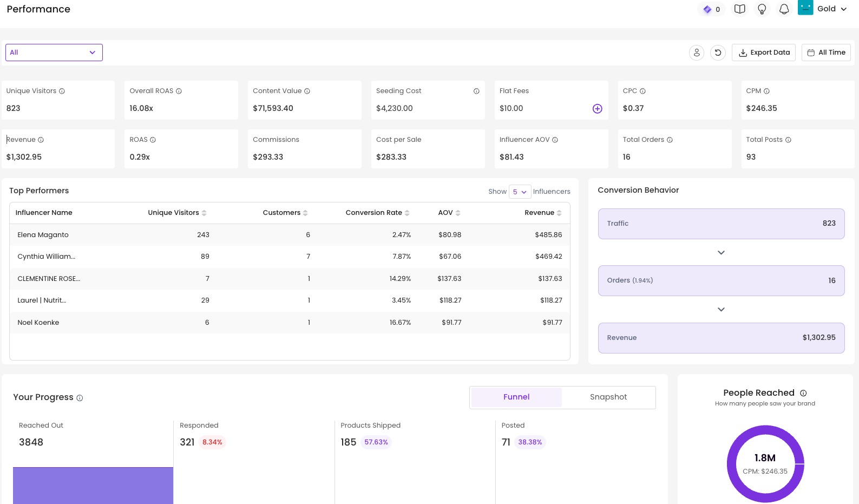The width and height of the screenshot is (859, 504).
Task: Click the Export Data button
Action: point(764,53)
